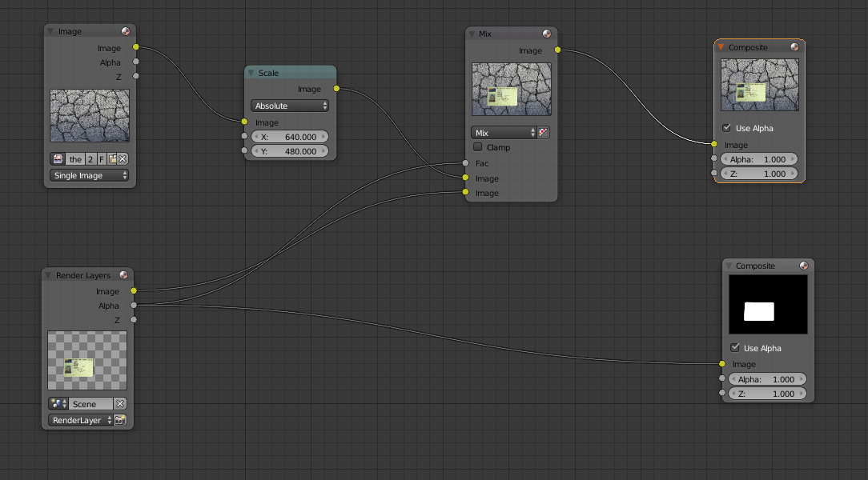
Task: Click Image output socket of Image node
Action: click(x=135, y=47)
